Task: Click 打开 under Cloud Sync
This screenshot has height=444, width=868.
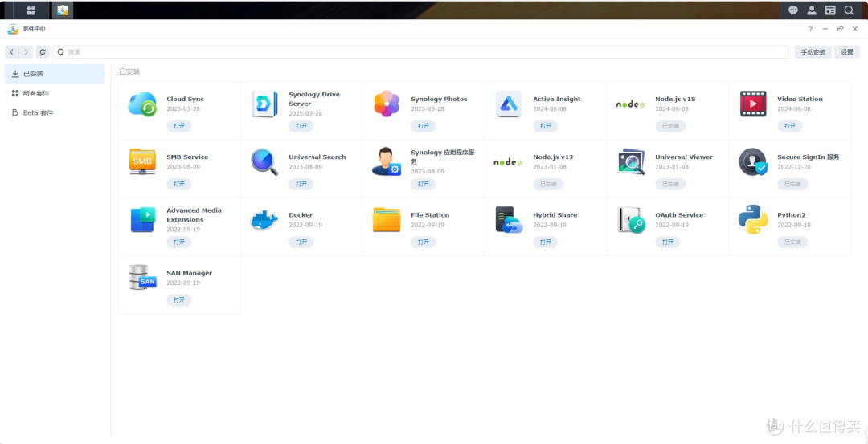Action: point(178,126)
